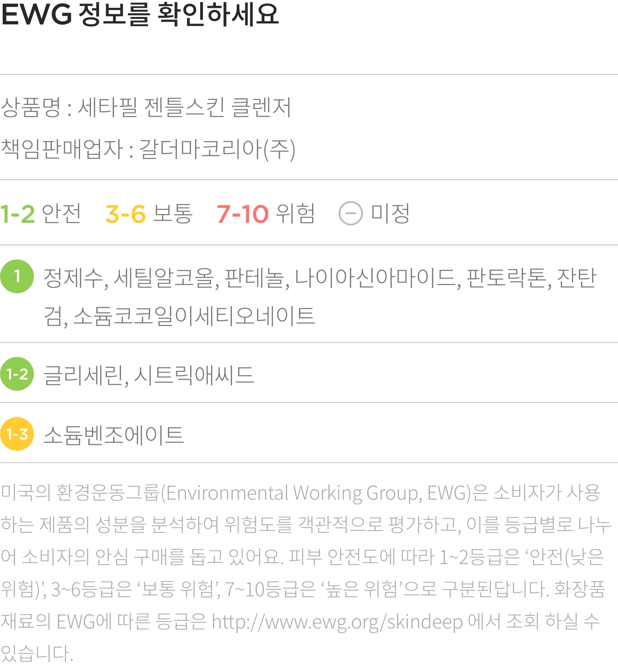Click ingredient 정제수
The image size is (618, 672).
click(74, 278)
